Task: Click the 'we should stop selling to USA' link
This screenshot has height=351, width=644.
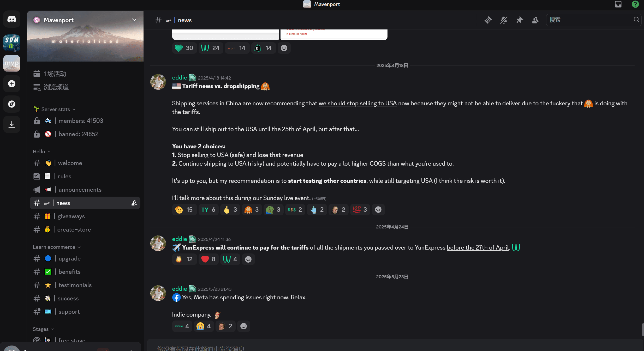Action: (x=357, y=103)
